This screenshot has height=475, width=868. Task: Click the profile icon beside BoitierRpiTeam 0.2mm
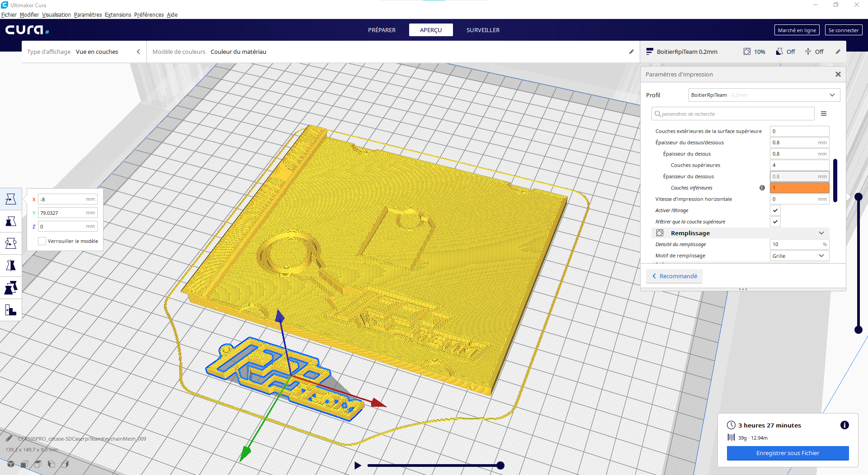tap(650, 52)
